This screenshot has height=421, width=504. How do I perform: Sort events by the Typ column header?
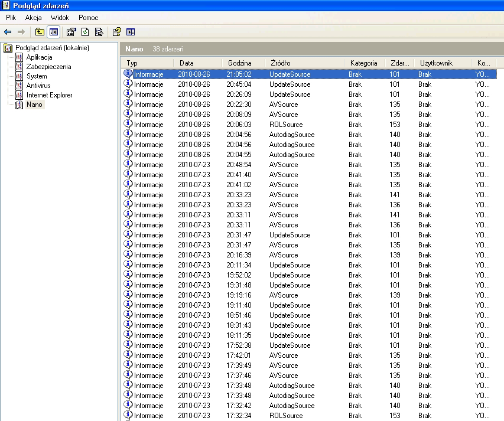pyautogui.click(x=148, y=63)
